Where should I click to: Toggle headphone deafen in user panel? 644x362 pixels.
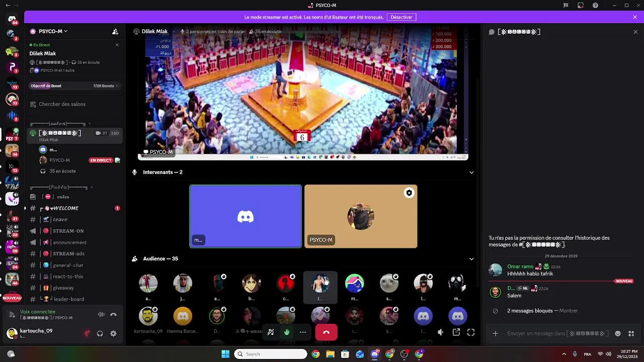tap(100, 333)
